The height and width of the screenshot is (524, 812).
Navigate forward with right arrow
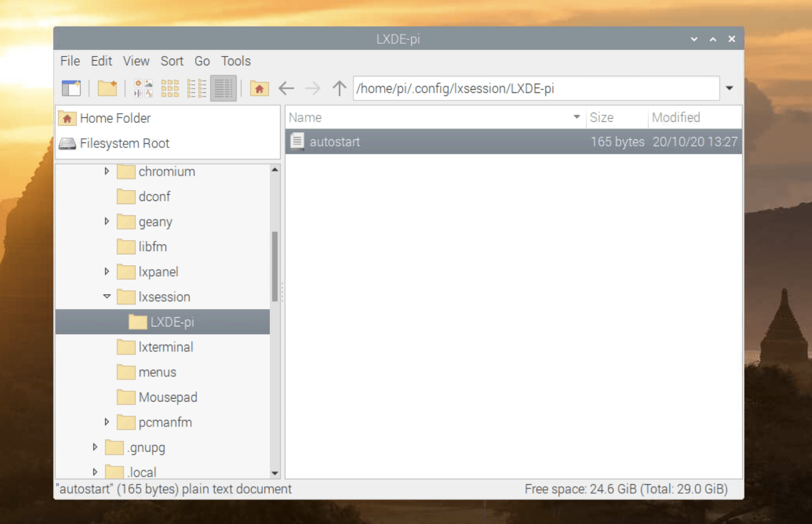coord(313,88)
